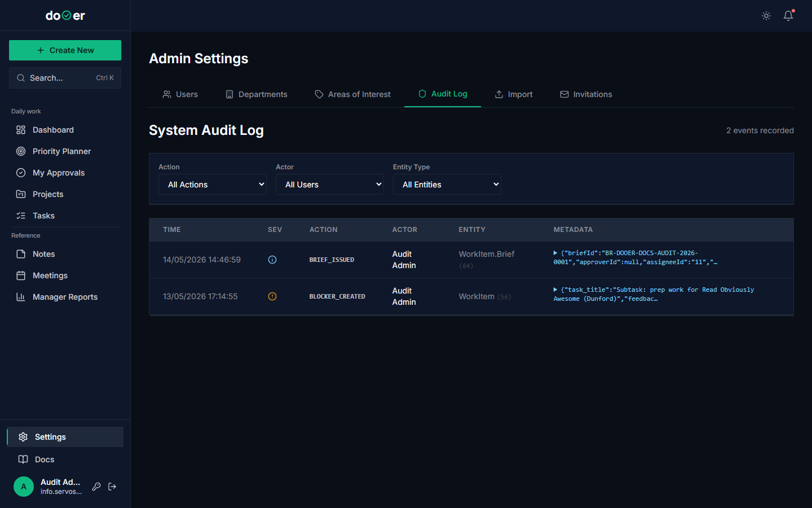
Task: Click the Invitations envelope icon
Action: coord(564,94)
